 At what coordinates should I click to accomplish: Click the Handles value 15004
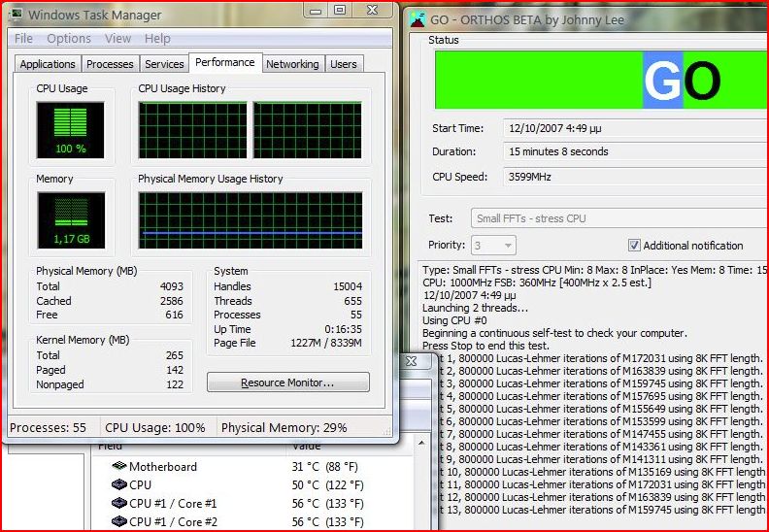(348, 286)
